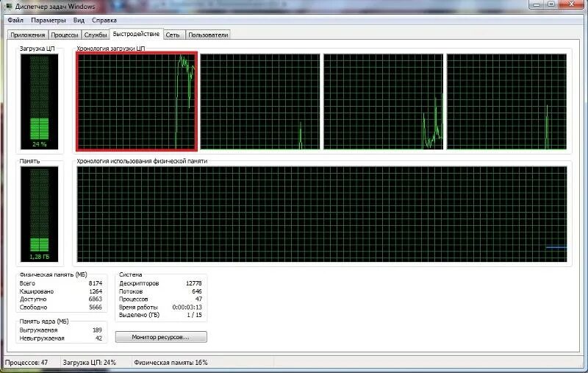Click the Выделено (ГБ) value 1 / 15
The width and height of the screenshot is (588, 373).
195,315
